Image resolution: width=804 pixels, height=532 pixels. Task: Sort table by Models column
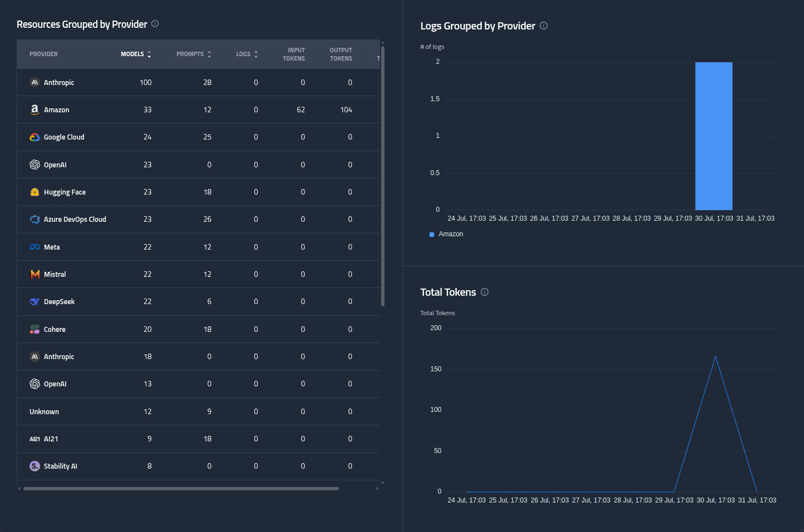tap(136, 54)
